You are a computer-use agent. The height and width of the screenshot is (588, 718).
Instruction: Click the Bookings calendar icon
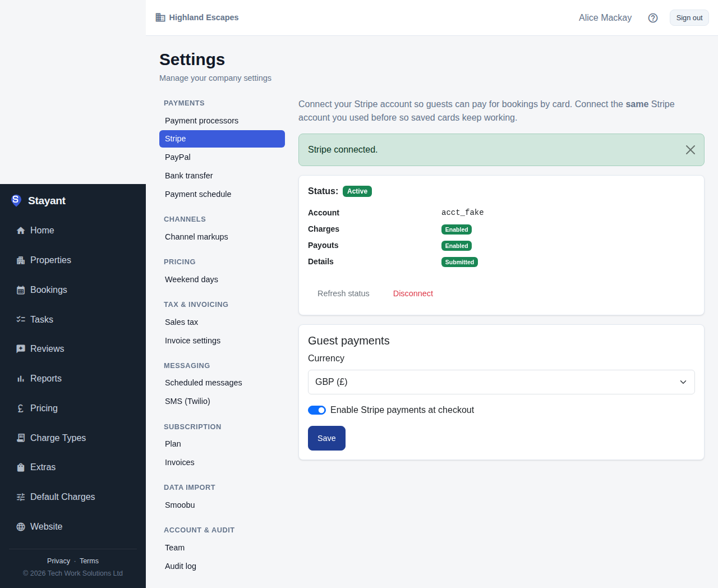click(x=21, y=290)
